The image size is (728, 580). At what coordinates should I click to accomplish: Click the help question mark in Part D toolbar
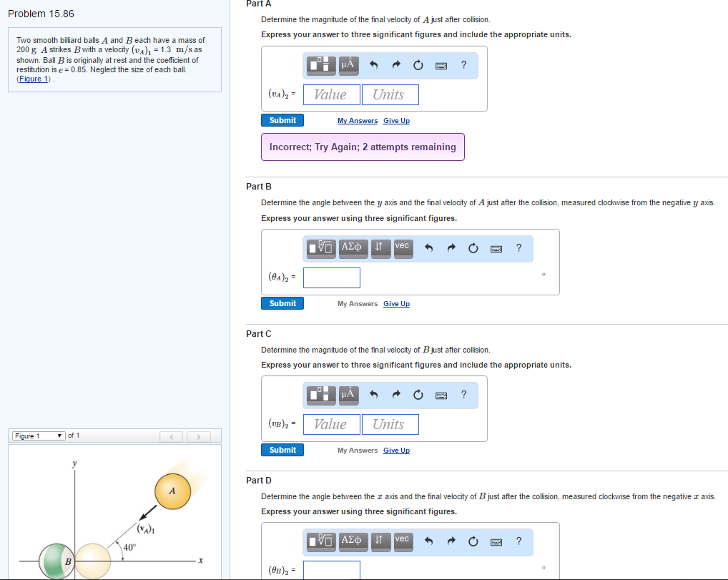coord(518,541)
